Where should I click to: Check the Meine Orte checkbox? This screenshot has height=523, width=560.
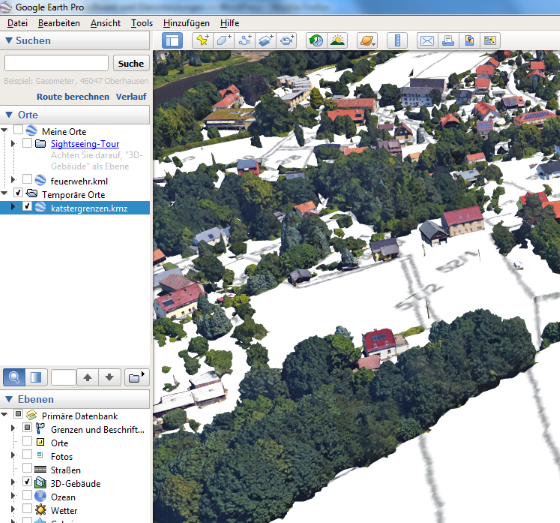[18, 129]
